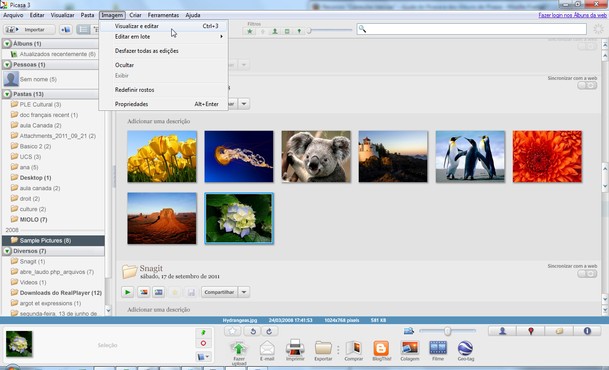The width and height of the screenshot is (609, 370).
Task: Rotate the photo clockwise
Action: point(269,331)
